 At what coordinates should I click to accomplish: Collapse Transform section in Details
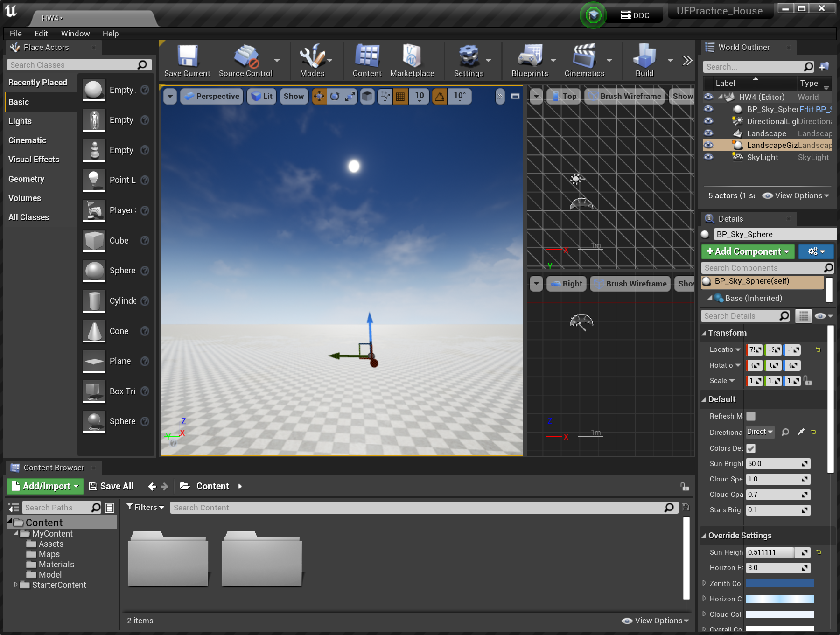coord(704,333)
